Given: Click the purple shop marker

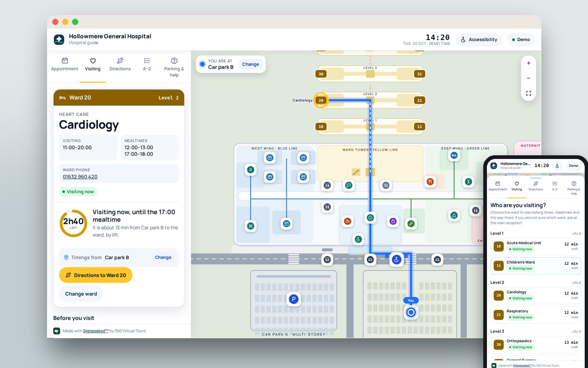Looking at the screenshot, I should tap(393, 221).
